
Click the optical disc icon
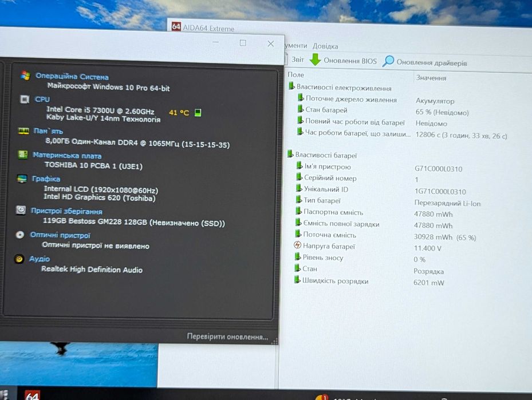20,235
